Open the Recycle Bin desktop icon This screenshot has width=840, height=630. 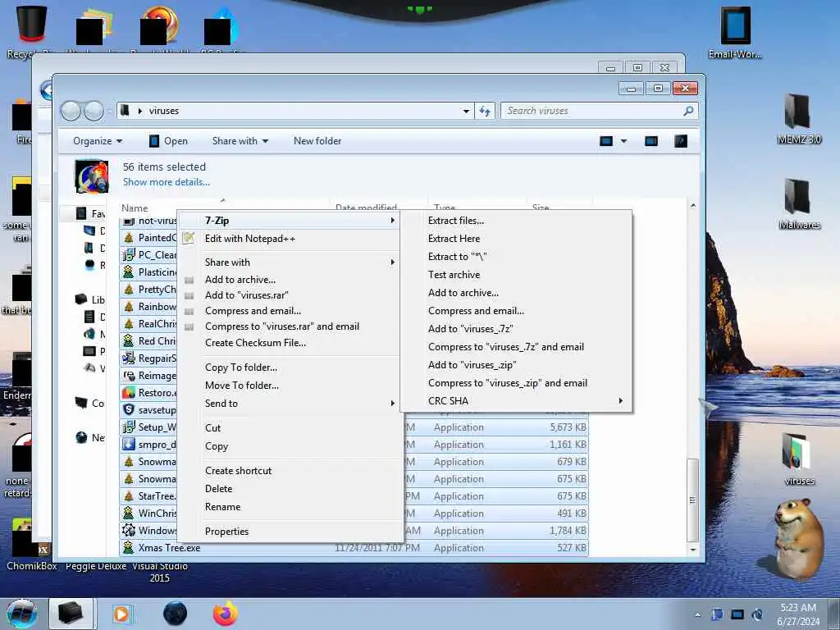coord(31,24)
